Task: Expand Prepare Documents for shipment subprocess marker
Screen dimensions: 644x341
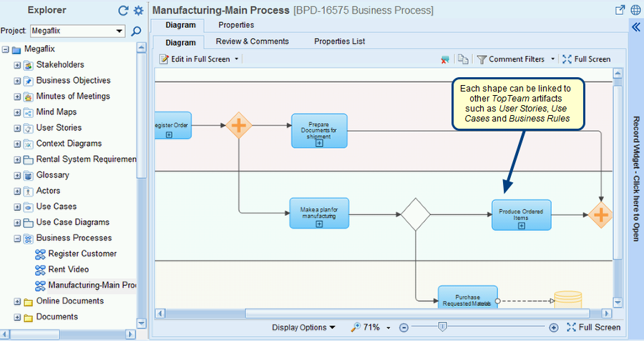Action: click(x=319, y=143)
